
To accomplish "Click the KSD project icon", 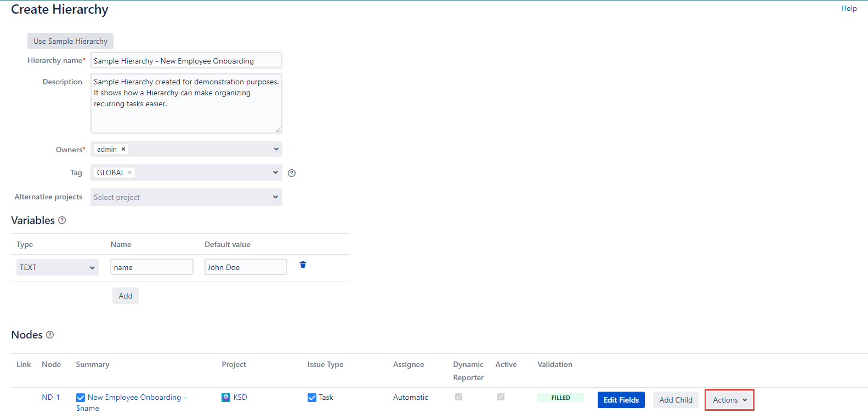I will (x=226, y=398).
